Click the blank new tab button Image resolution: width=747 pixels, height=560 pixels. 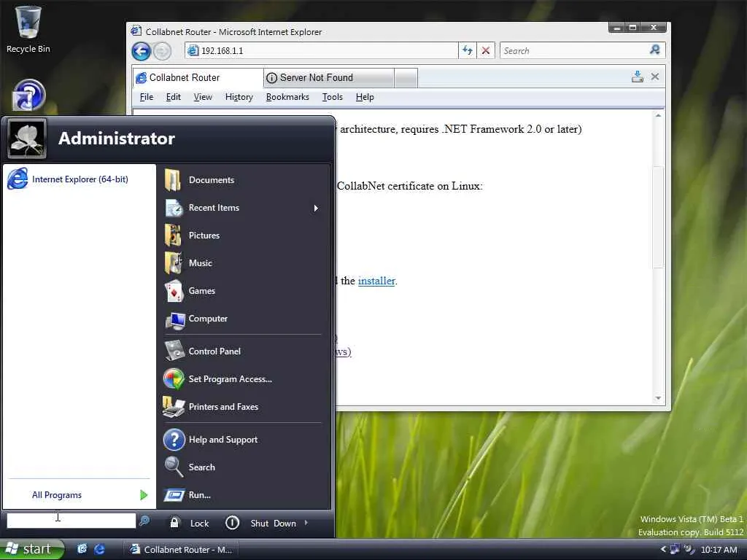point(406,78)
